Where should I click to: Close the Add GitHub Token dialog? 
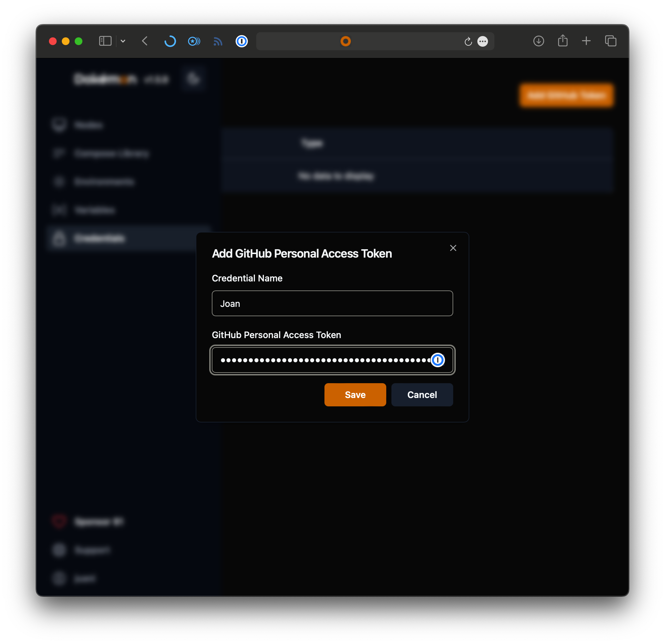[453, 248]
